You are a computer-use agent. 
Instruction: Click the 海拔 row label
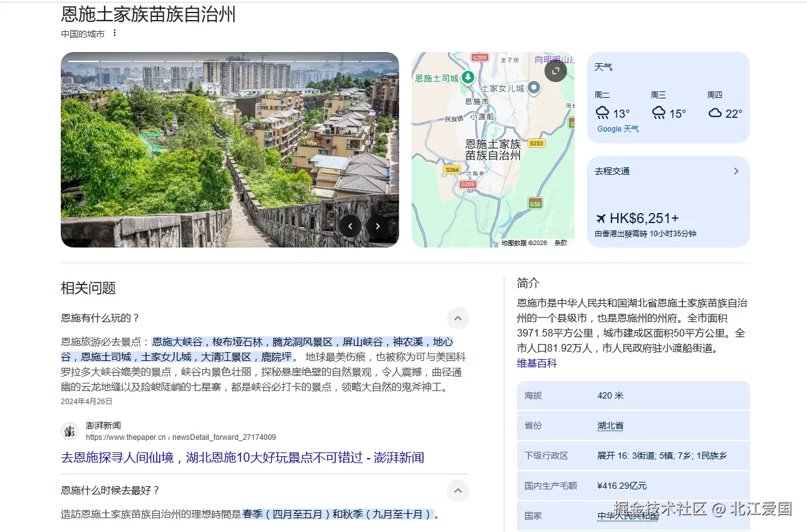pos(534,395)
